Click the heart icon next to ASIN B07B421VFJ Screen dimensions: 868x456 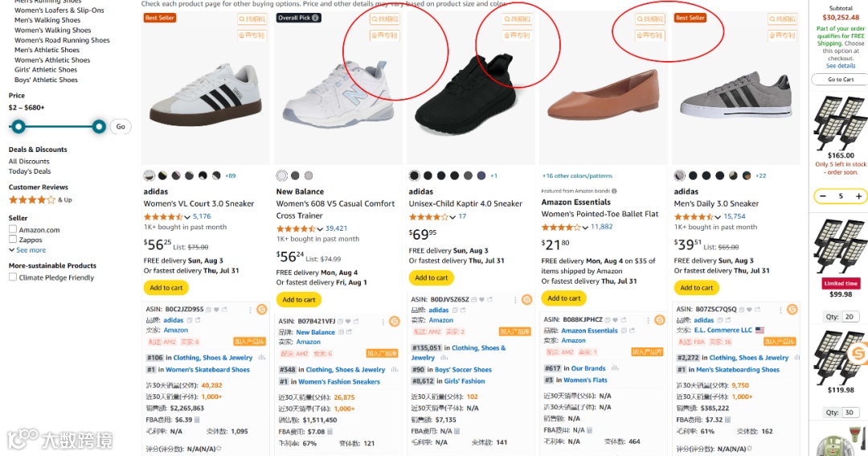[x=348, y=322]
